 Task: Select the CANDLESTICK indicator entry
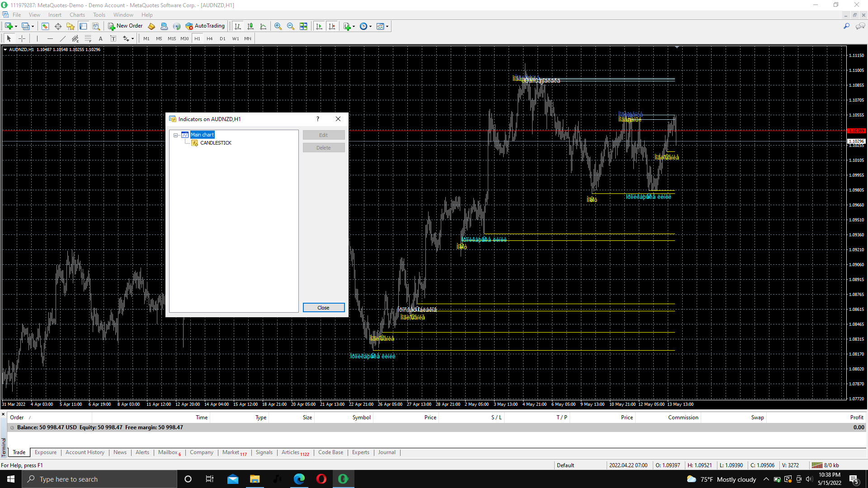216,143
